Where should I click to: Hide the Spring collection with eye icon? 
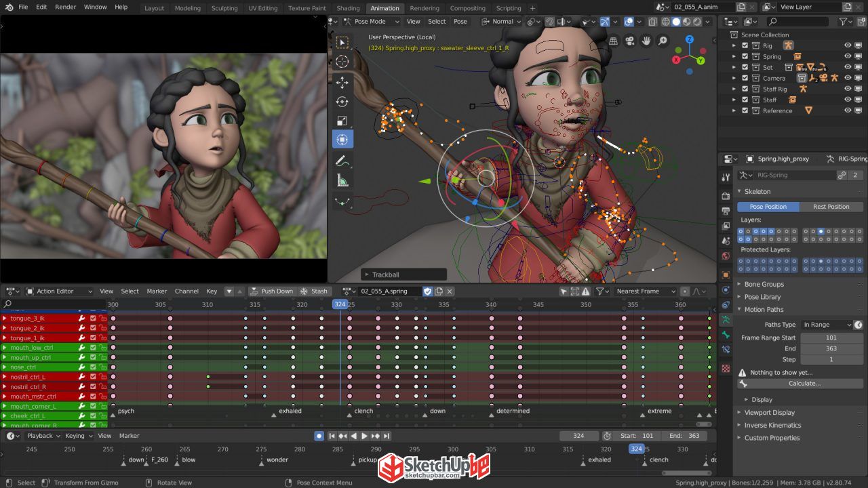tap(848, 56)
